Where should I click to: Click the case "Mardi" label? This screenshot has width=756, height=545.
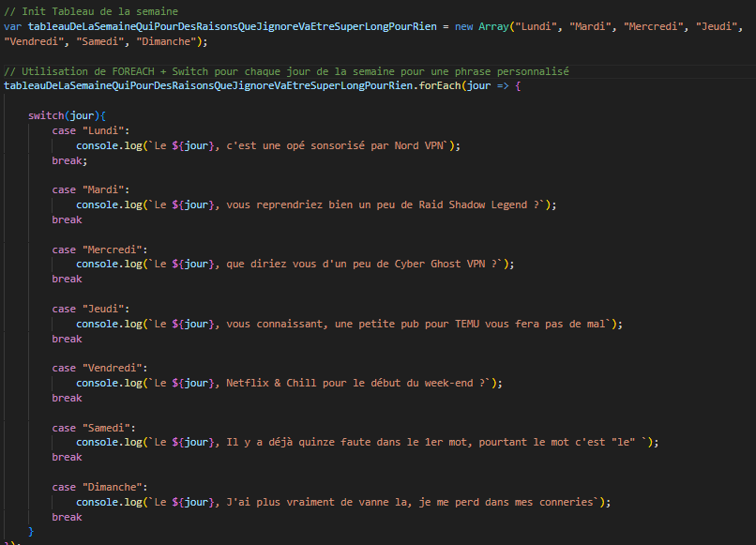[x=92, y=189]
